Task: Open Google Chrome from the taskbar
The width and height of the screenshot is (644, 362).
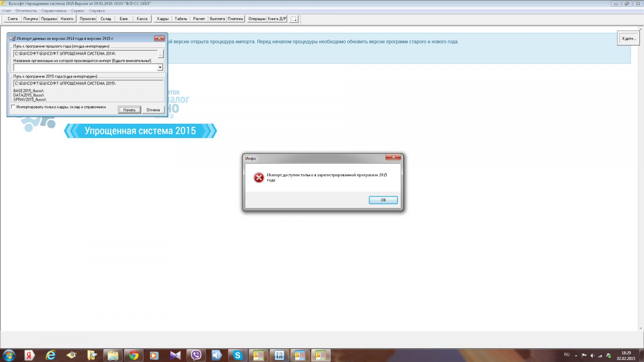Action: point(134,355)
